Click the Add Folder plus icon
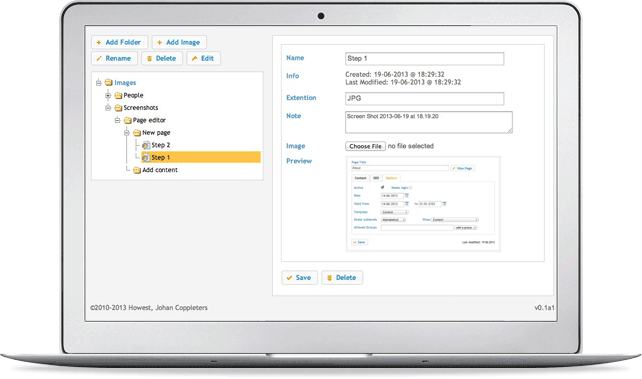This screenshot has width=642, height=379. tap(99, 43)
